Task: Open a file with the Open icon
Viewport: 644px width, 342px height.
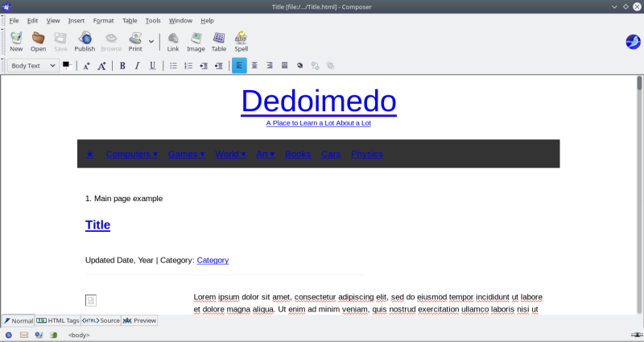Action: (x=38, y=41)
